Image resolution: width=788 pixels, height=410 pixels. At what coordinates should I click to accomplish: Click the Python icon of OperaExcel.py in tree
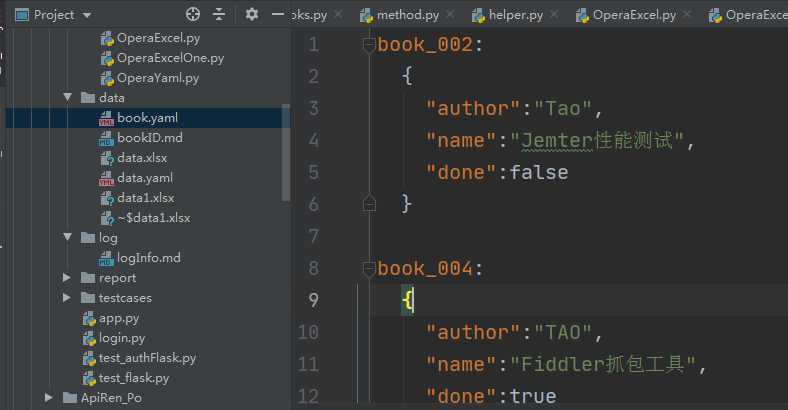[107, 39]
